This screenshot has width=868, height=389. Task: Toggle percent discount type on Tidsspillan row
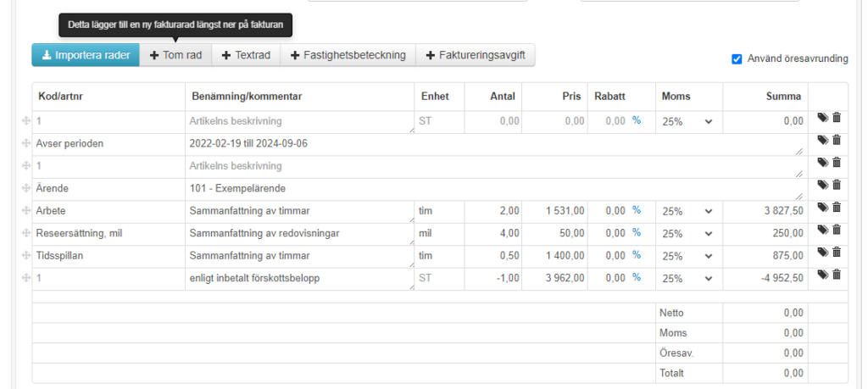pos(636,255)
